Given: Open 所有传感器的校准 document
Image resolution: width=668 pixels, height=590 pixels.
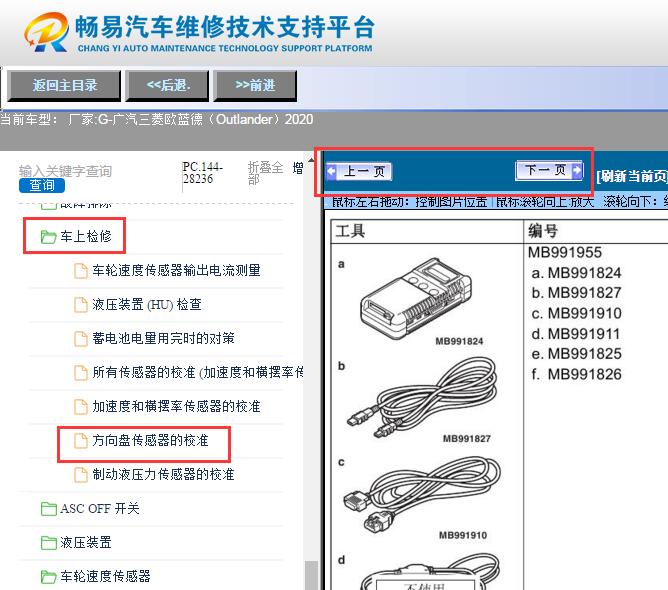Looking at the screenshot, I should coord(198,372).
